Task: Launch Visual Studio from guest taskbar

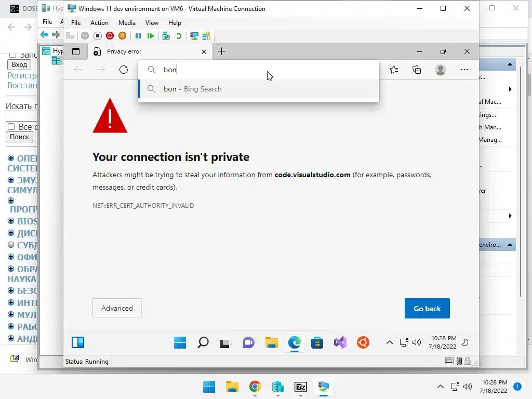Action: coord(340,342)
